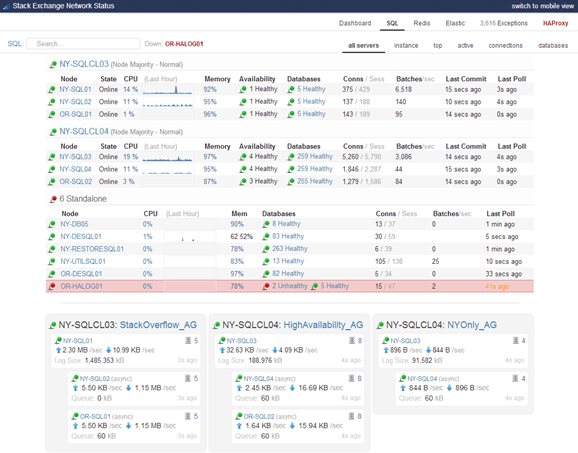Click the red status icon in the OR-HALOG01 row

52,286
